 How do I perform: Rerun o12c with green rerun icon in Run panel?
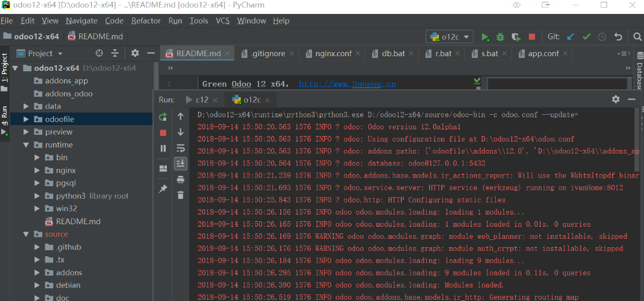163,117
